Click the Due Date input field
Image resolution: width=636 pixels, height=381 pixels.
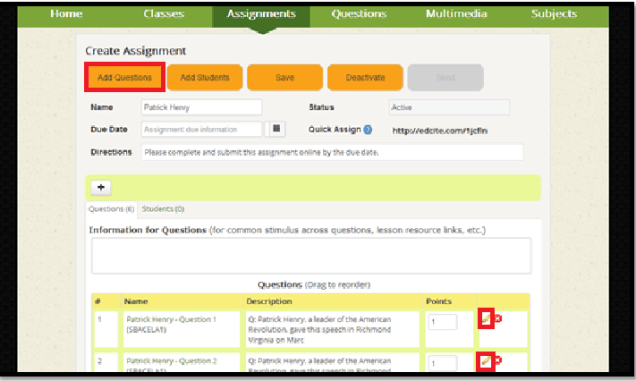tap(202, 129)
